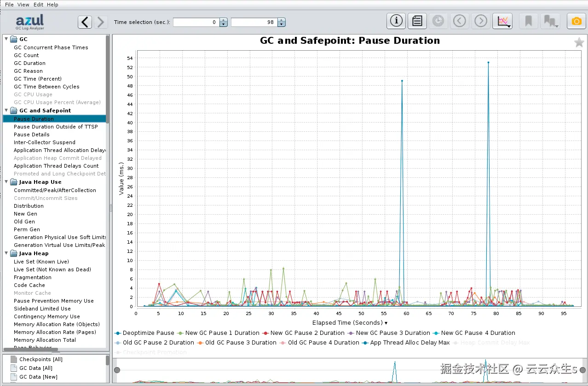Decrease time selection start value
The width and height of the screenshot is (588, 386).
(224, 24)
